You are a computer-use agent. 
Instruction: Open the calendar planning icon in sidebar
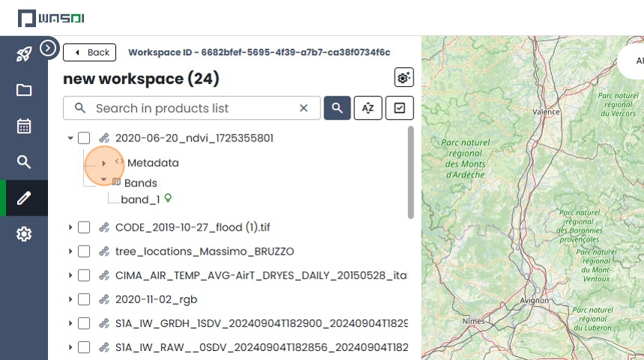(24, 126)
